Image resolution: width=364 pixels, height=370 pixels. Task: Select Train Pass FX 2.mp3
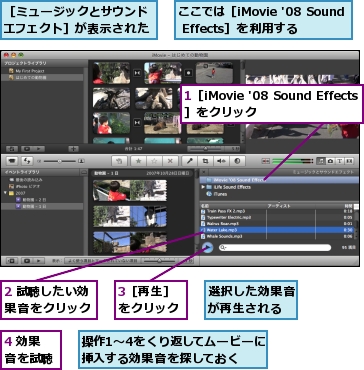(x=277, y=211)
